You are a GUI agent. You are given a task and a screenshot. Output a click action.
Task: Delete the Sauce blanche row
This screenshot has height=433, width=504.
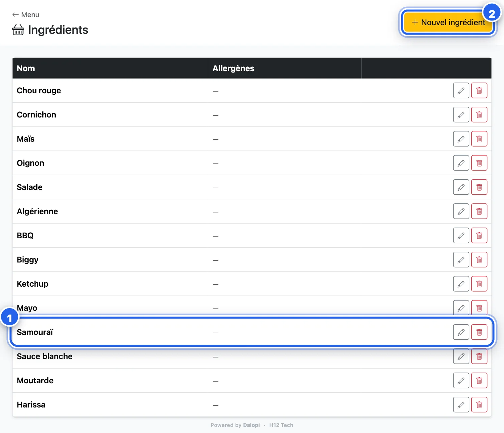click(479, 356)
